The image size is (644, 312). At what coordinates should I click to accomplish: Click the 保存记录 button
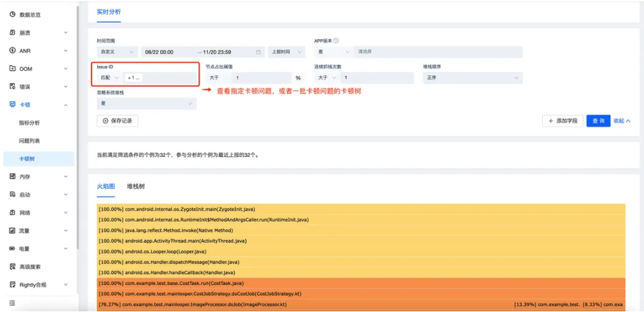[x=117, y=121]
